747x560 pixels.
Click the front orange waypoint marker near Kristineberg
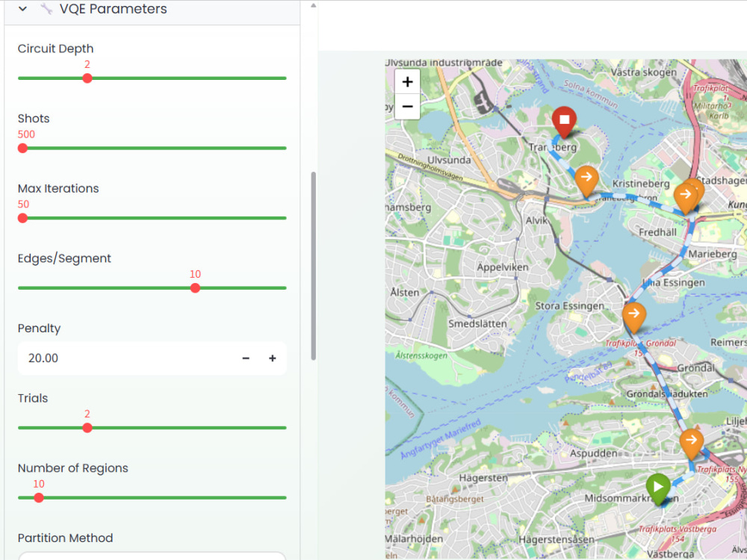686,197
